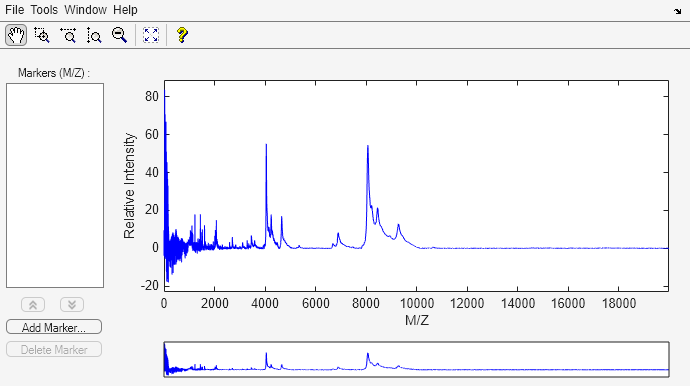The height and width of the screenshot is (386, 690).
Task: Click the spectrum peak near 4000 M/Z
Action: pyautogui.click(x=266, y=145)
